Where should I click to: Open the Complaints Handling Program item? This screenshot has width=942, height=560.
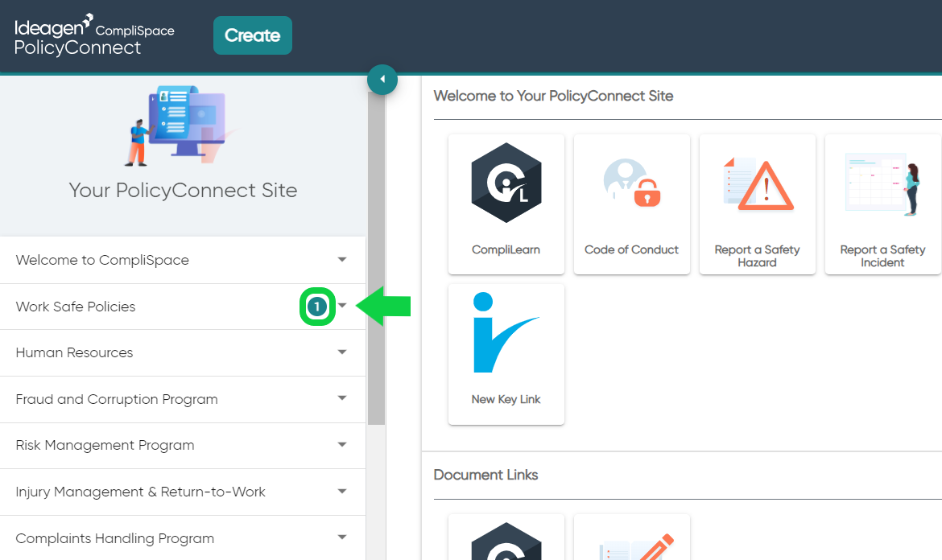pyautogui.click(x=183, y=537)
